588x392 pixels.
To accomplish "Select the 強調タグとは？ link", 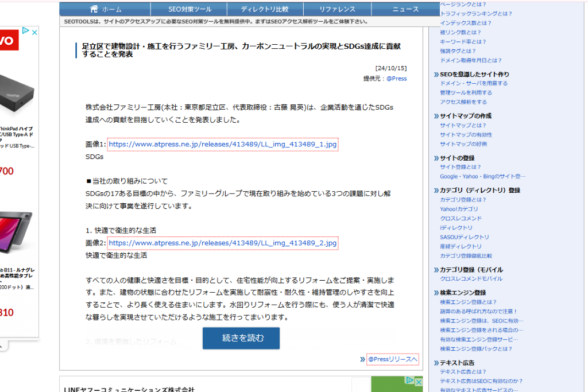I will tap(458, 51).
